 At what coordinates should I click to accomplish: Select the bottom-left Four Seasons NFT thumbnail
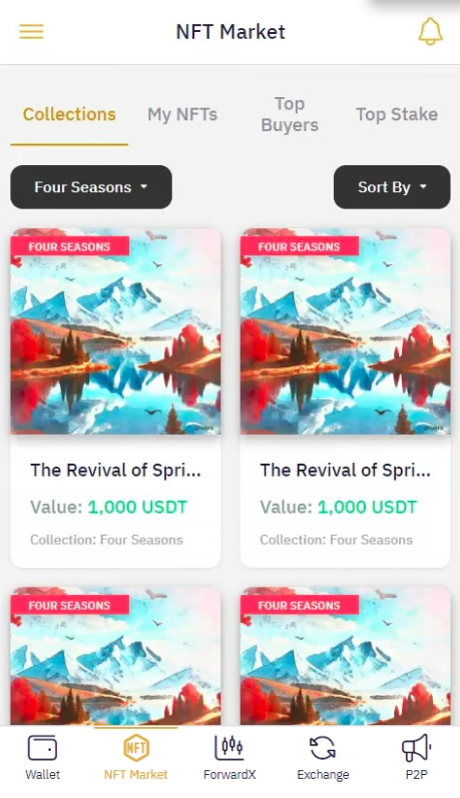(x=116, y=656)
